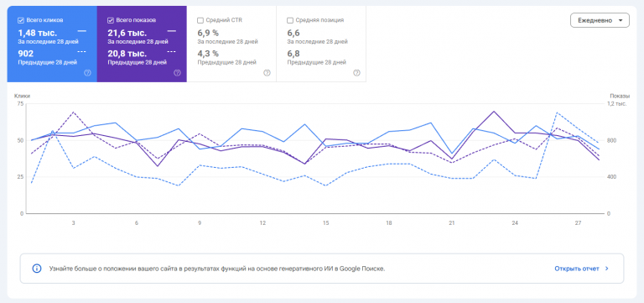Image resolution: width=644 pixels, height=303 pixels.
Task: Open help icon on Всего кликов card
Action: click(87, 73)
